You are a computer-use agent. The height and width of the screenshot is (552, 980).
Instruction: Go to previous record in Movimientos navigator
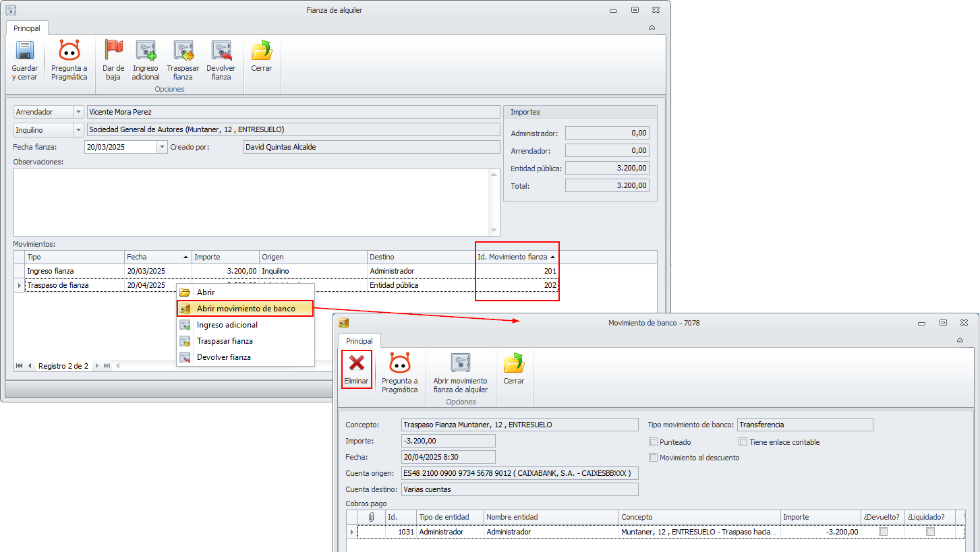(x=30, y=366)
